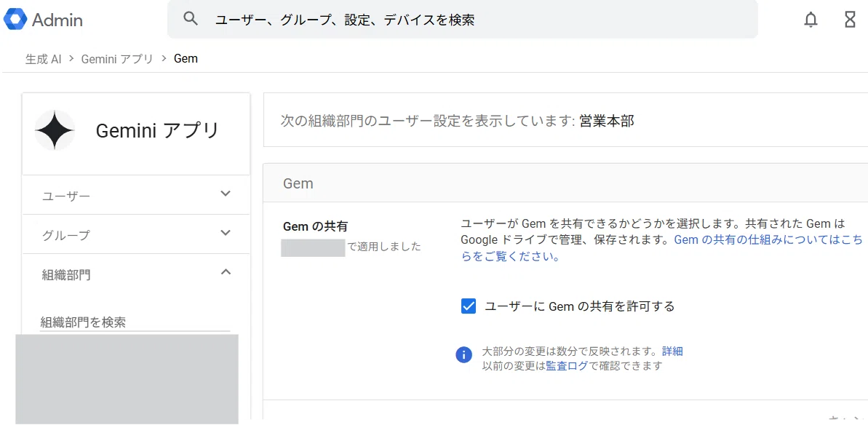Click the 組織部門 sidebar label
The image size is (868, 425).
coord(66,274)
